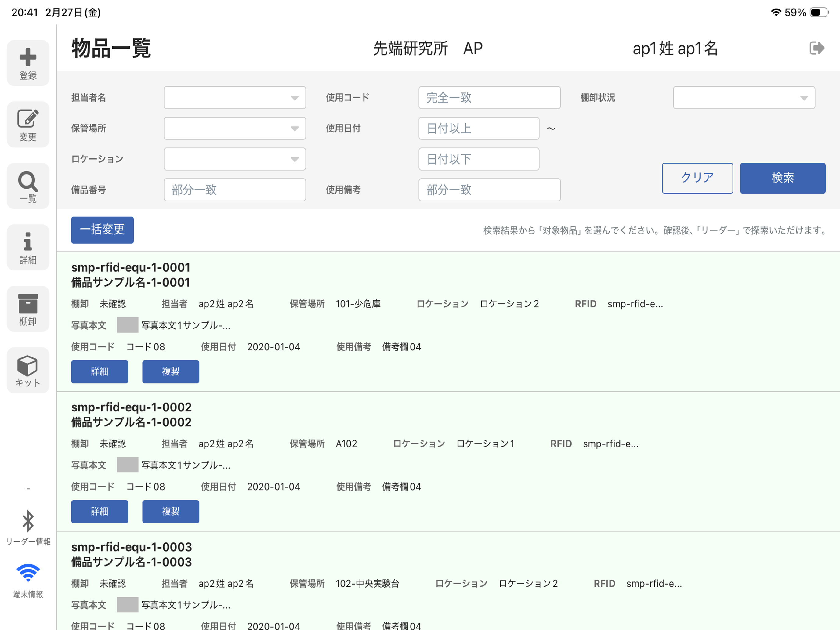Viewport: 840px width, 630px height.
Task: Select item title smp-rfid-equ-1-0003
Action: click(131, 547)
